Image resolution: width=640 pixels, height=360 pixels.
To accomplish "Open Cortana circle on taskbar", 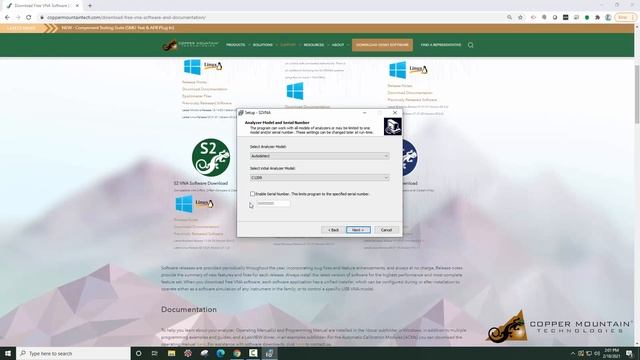I will 138,353.
